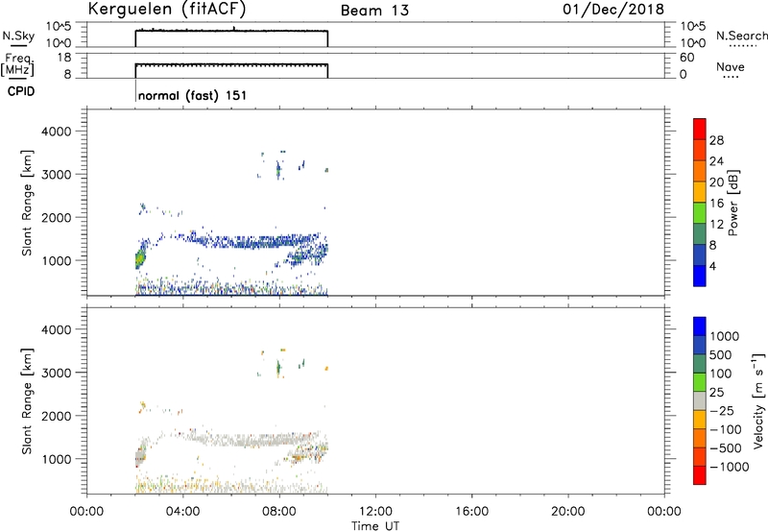Click the '16:00' time axis label
The height and width of the screenshot is (532, 768).
point(471,512)
